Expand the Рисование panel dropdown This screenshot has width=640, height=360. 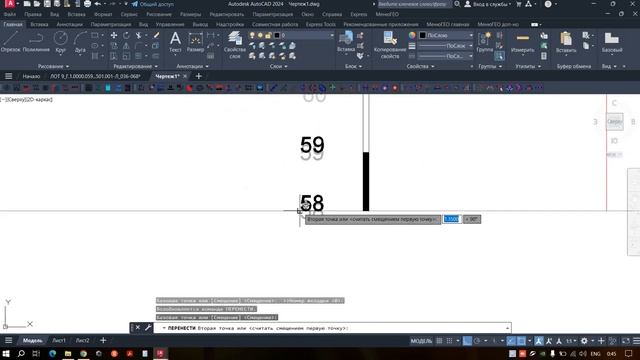click(53, 66)
